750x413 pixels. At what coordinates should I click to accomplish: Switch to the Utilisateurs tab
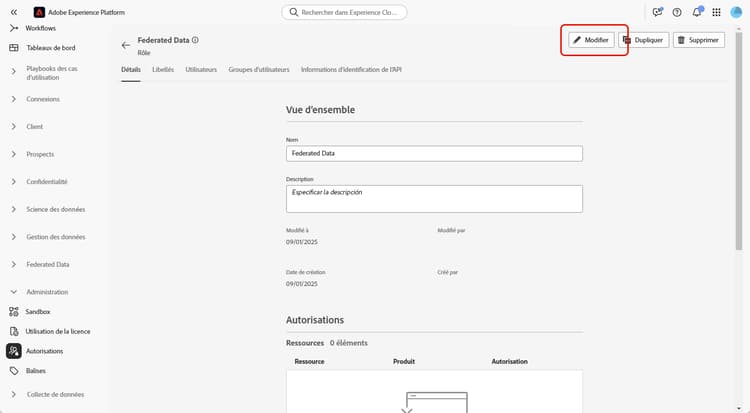point(201,69)
